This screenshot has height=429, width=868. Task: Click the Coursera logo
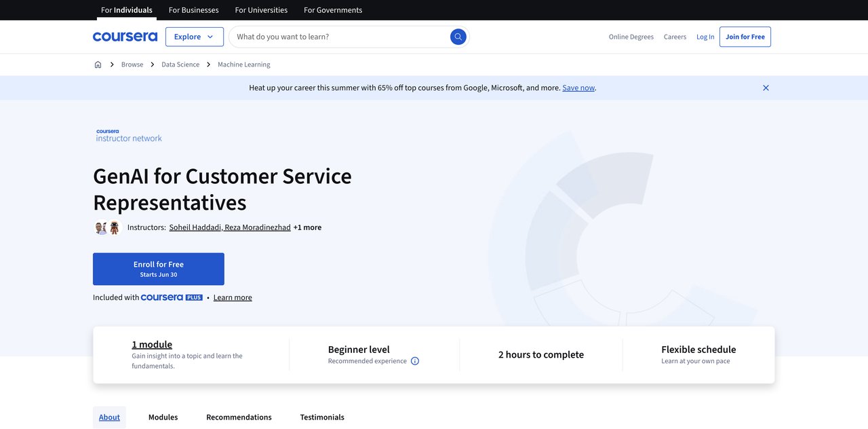[x=125, y=37]
